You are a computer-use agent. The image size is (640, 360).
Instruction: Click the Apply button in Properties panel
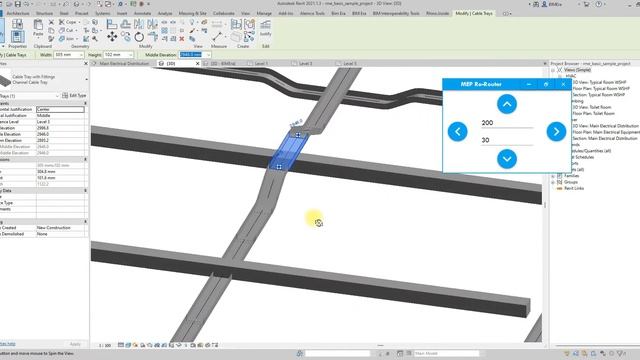tap(75, 344)
